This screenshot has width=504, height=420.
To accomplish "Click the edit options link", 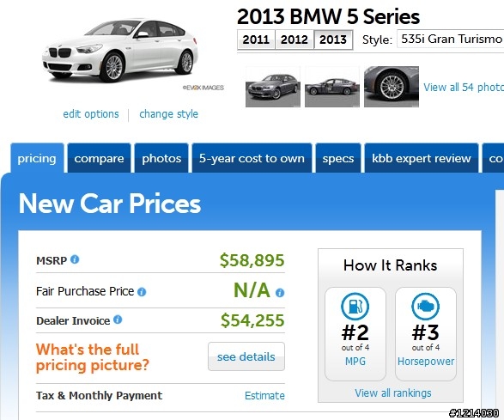I will click(91, 114).
